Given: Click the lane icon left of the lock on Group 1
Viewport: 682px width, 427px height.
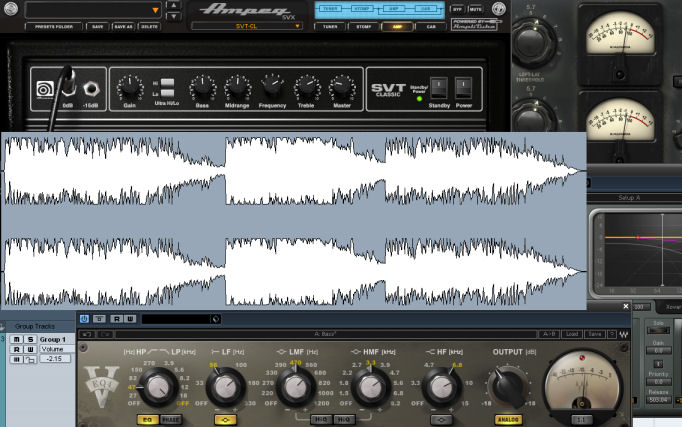Looking at the screenshot, I should pos(16,359).
